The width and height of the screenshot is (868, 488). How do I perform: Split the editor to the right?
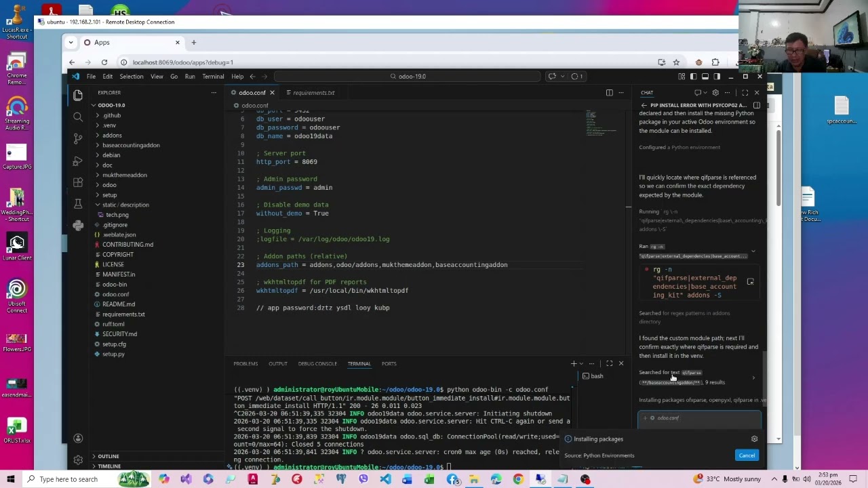pyautogui.click(x=609, y=93)
